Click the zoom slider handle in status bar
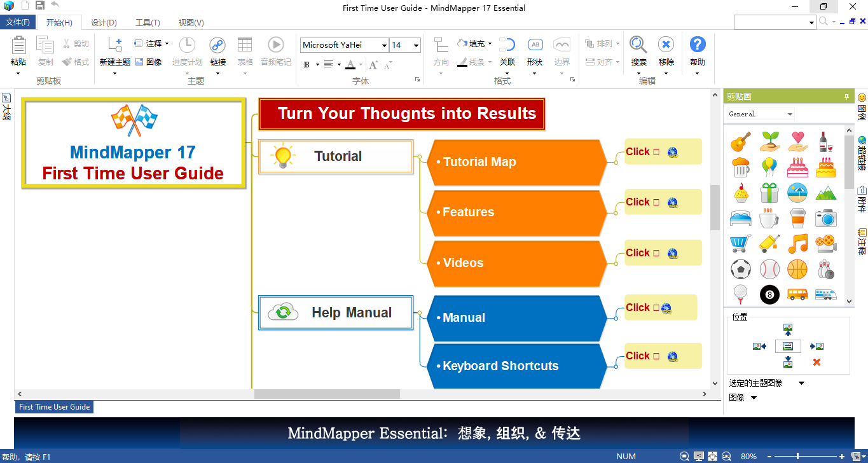The image size is (868, 463). pyautogui.click(x=797, y=457)
